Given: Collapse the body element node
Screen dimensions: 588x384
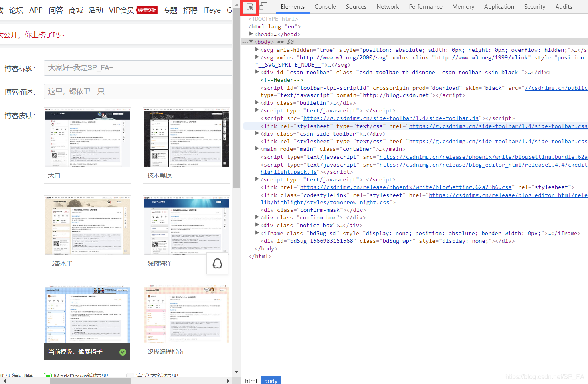Looking at the screenshot, I should tap(251, 42).
